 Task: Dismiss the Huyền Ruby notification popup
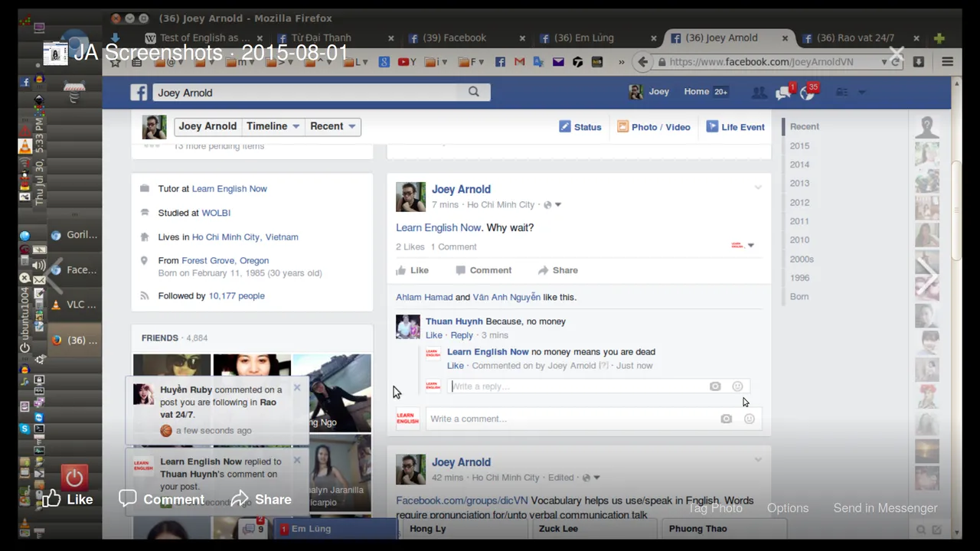[297, 387]
